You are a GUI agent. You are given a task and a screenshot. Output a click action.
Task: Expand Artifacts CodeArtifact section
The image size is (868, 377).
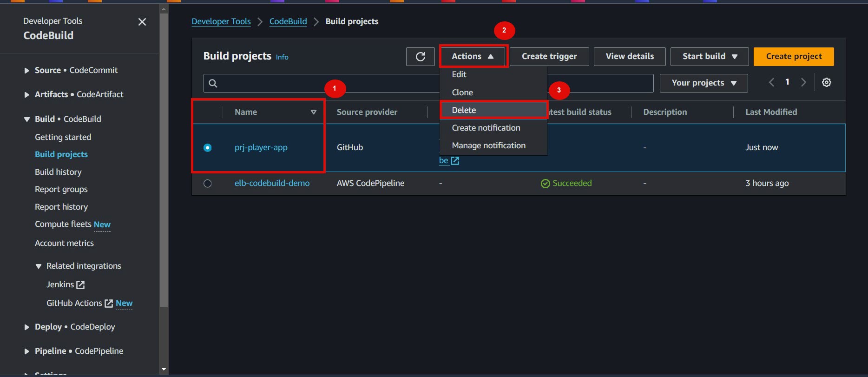(26, 95)
